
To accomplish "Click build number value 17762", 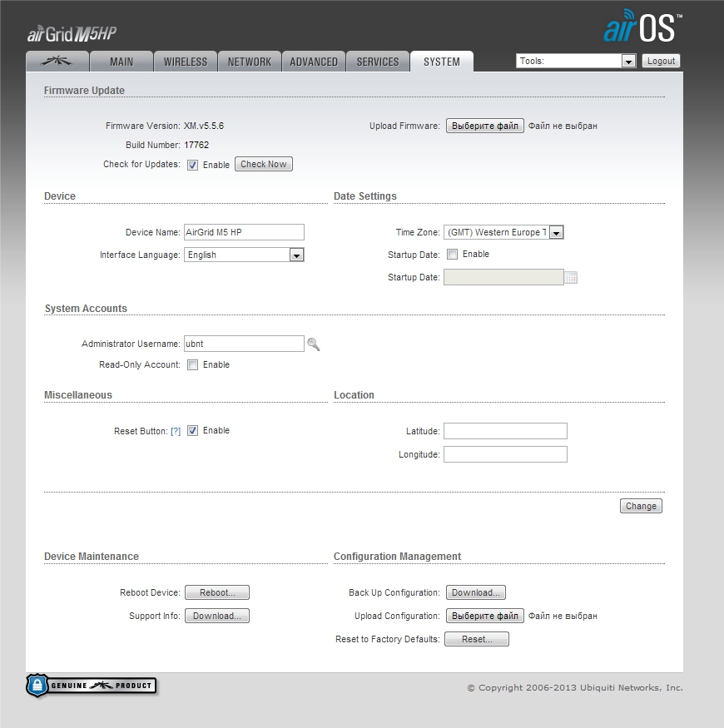I will coord(196,145).
